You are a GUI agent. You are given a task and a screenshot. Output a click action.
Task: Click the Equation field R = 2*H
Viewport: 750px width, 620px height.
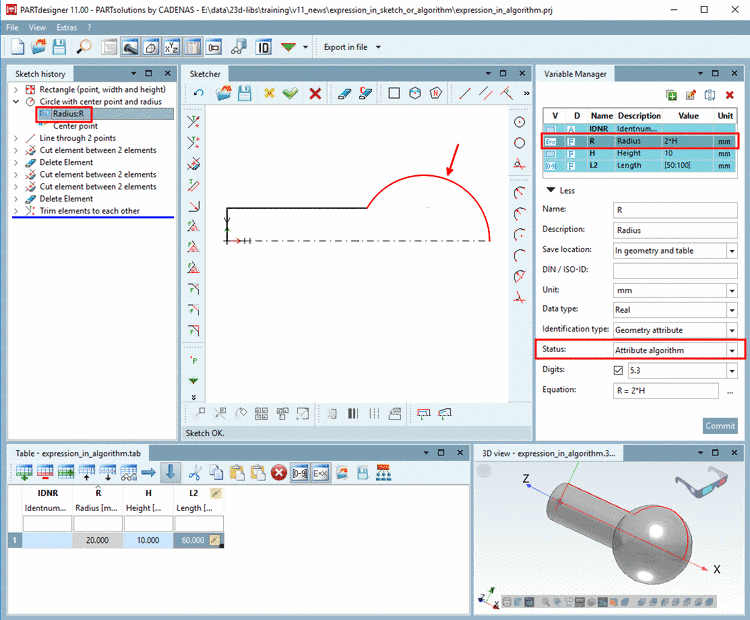pyautogui.click(x=665, y=390)
